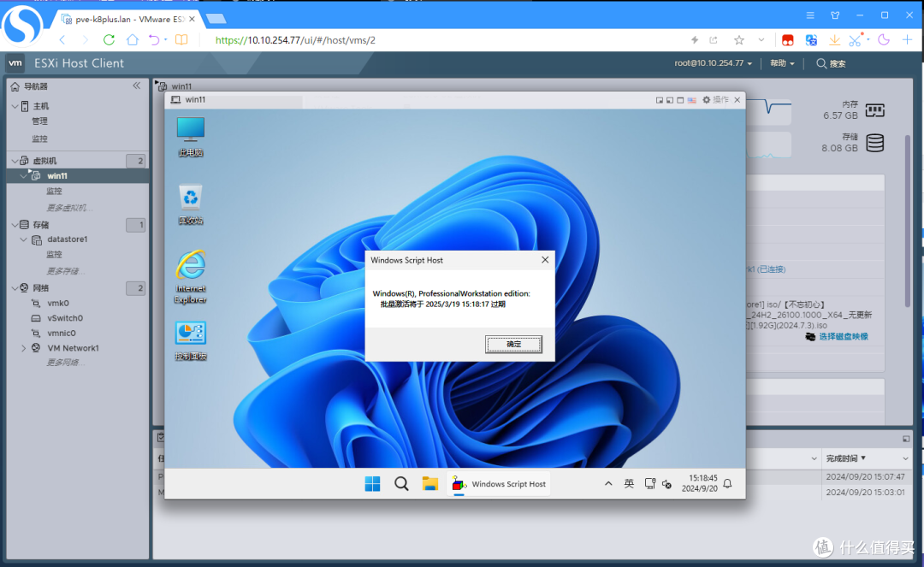924x567 pixels.
Task: Collapse the datastore1 tree node
Action: coord(24,239)
